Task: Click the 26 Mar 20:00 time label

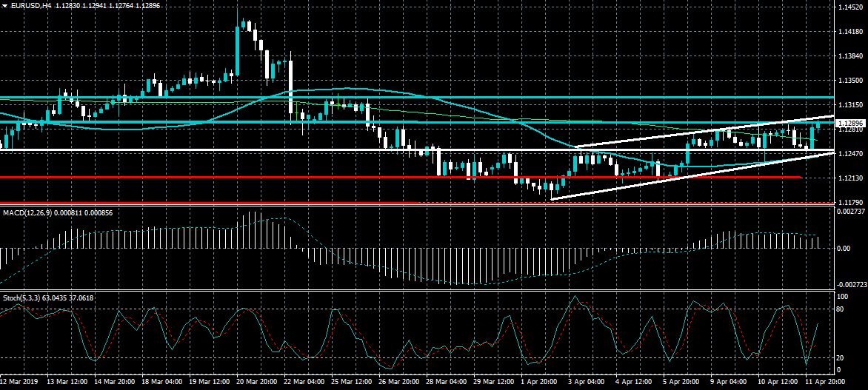Action: pyautogui.click(x=399, y=382)
